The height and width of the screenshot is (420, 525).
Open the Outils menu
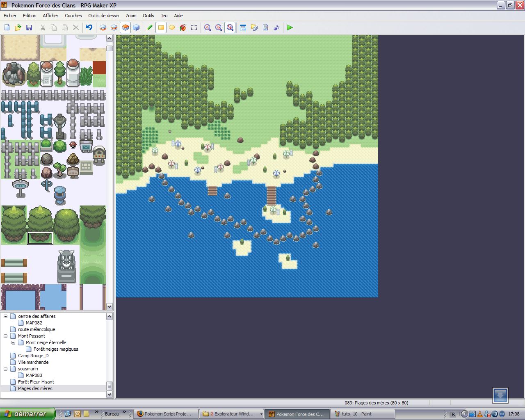tap(148, 16)
